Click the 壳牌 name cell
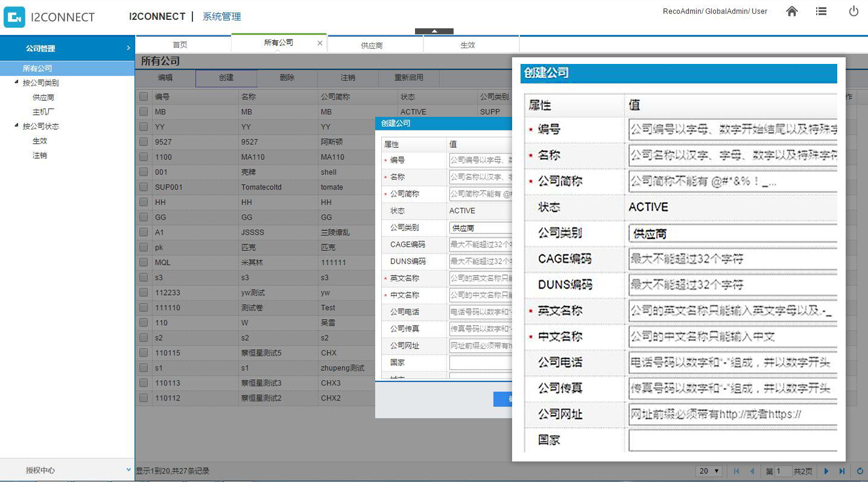The width and height of the screenshot is (868, 482). tap(249, 172)
